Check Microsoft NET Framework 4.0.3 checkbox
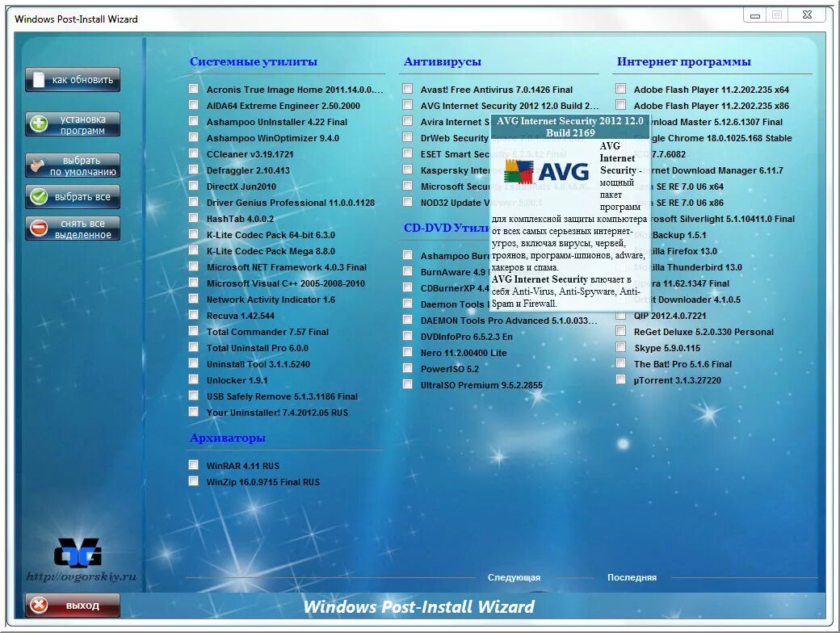The height and width of the screenshot is (633, 840). [193, 266]
